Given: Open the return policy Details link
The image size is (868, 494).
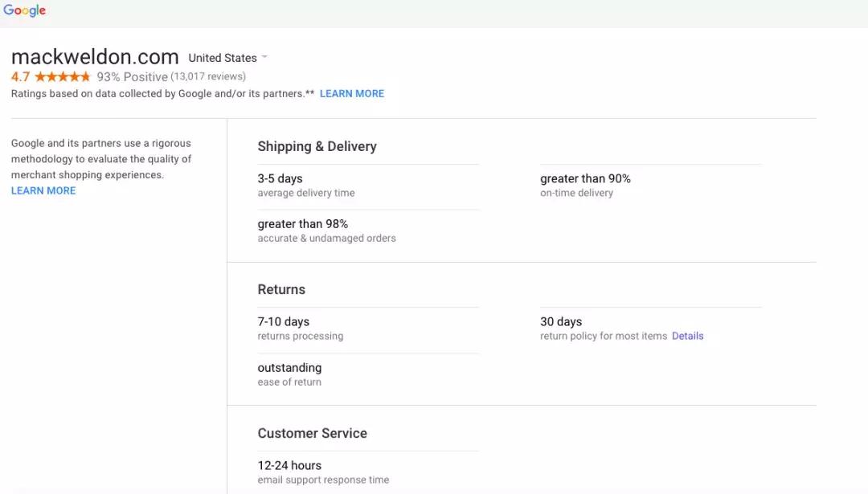Looking at the screenshot, I should click(687, 337).
